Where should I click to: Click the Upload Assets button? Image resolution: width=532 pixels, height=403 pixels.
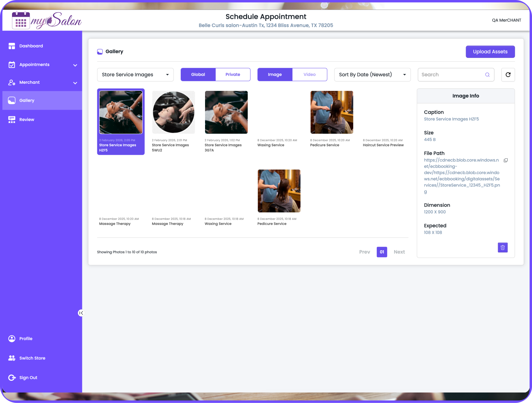coord(490,51)
